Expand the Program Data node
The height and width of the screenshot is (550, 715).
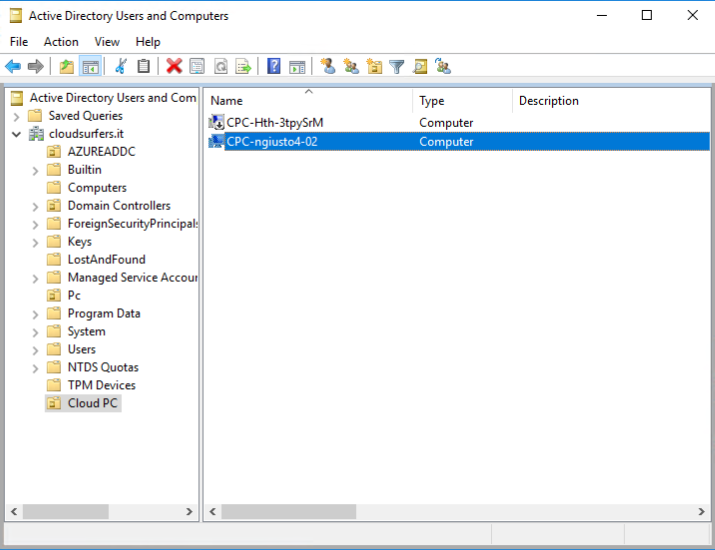[x=35, y=314]
